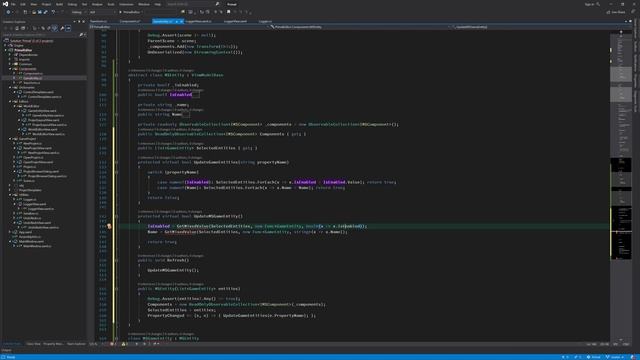Click the lightbulb quick actions icon in the margin
This screenshot has height=360, width=640.
[x=109, y=226]
